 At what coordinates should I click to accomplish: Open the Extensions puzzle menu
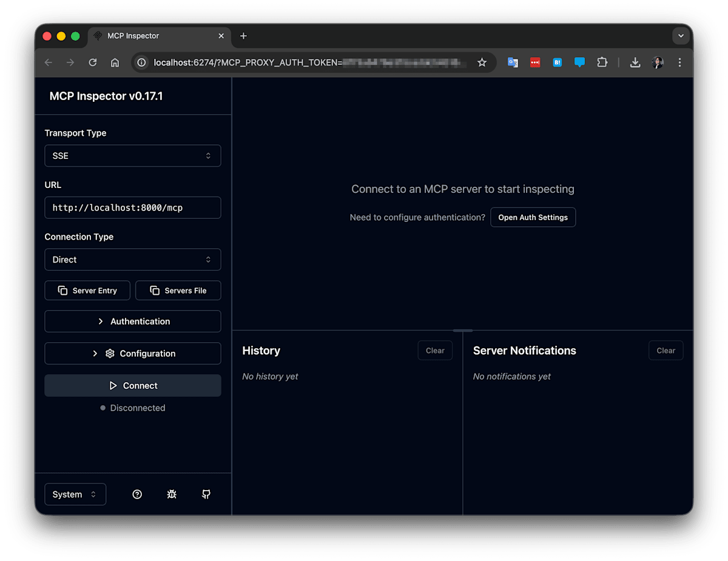pos(602,62)
